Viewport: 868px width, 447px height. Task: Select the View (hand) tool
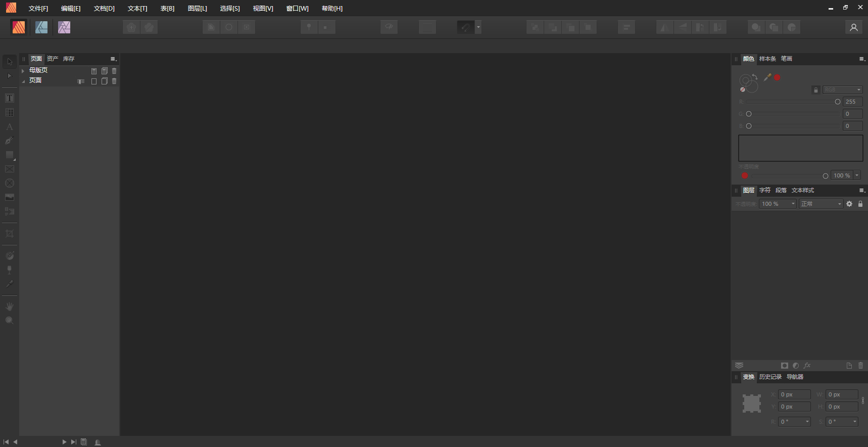[10, 306]
